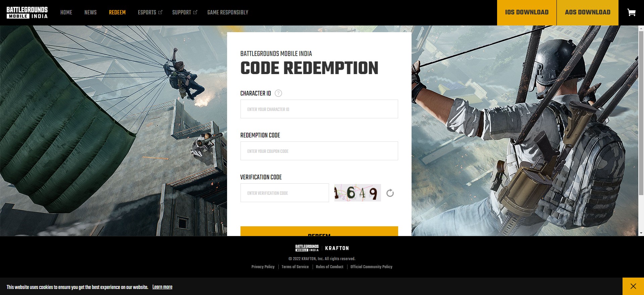644x295 pixels.
Task: Open the Game Responsibly page
Action: point(228,12)
